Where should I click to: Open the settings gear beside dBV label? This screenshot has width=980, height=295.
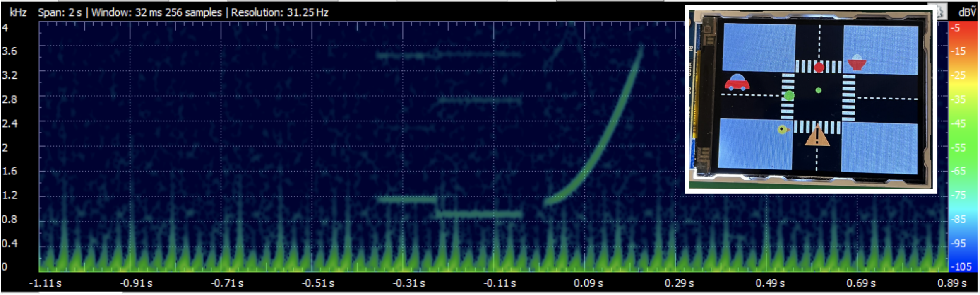tap(941, 12)
